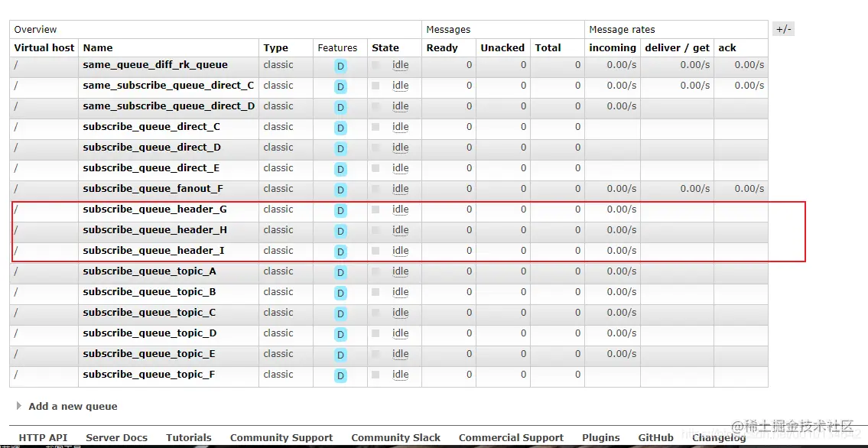Image resolution: width=868 pixels, height=448 pixels.
Task: Open queue same_subscribe_queue_direct_D
Action: click(x=169, y=106)
